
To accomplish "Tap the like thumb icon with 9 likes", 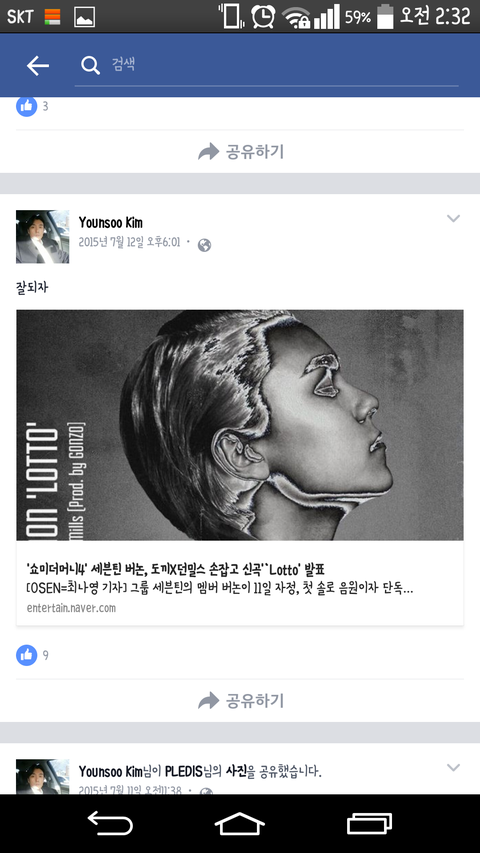I will coord(26,655).
